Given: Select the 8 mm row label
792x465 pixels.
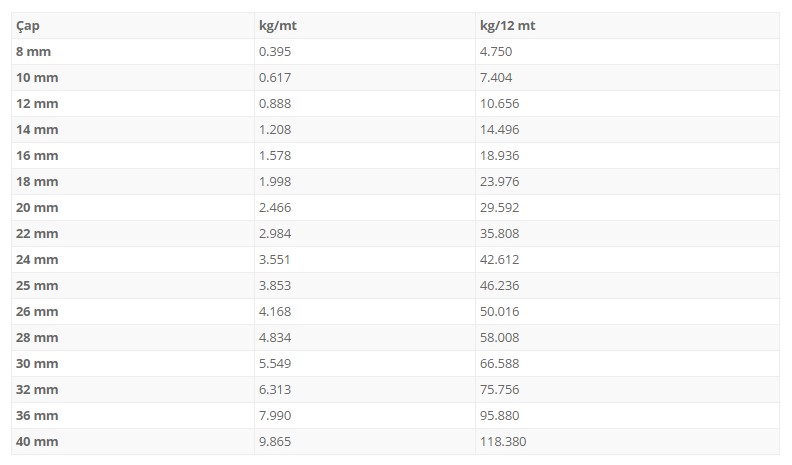Looking at the screenshot, I should point(33,51).
